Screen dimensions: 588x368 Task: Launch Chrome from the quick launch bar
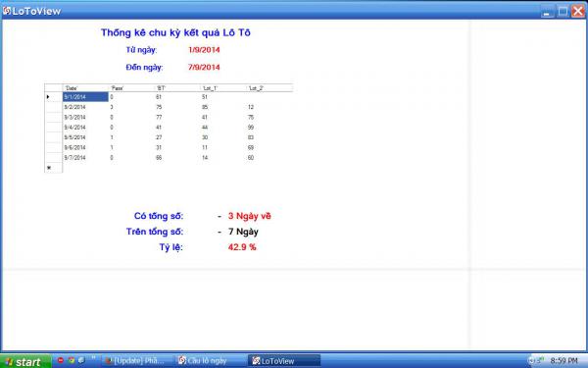point(72,360)
